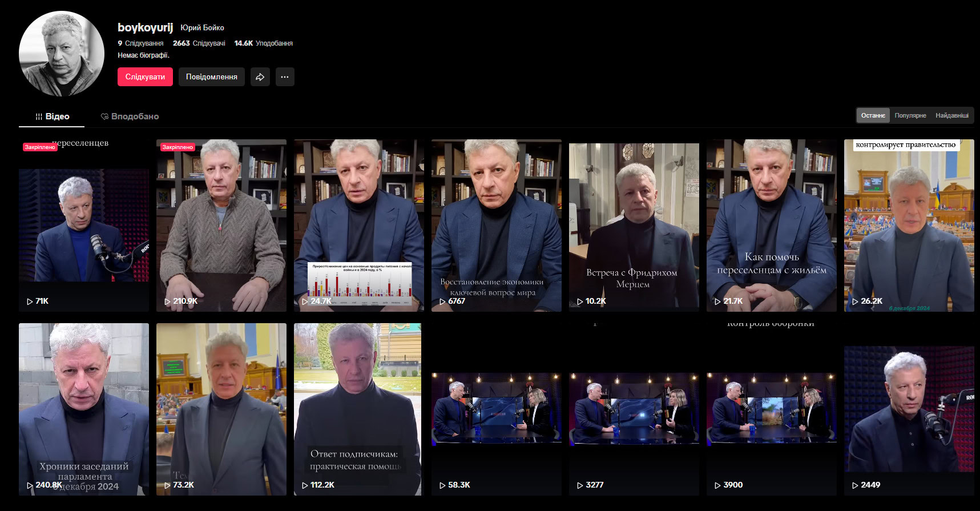Open the video with 3277 views
Image resolution: width=980 pixels, height=511 pixels.
634,409
